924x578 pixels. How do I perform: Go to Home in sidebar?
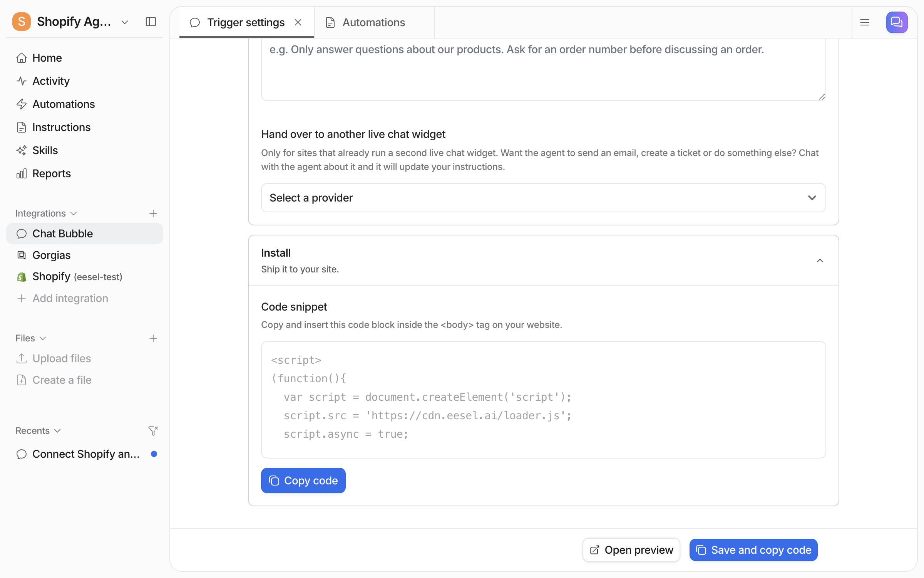click(x=85, y=58)
